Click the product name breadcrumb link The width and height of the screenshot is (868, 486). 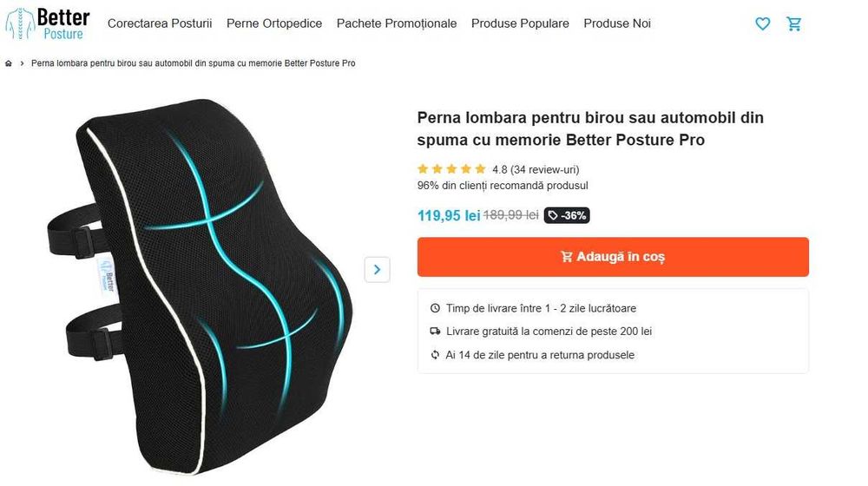[x=194, y=63]
